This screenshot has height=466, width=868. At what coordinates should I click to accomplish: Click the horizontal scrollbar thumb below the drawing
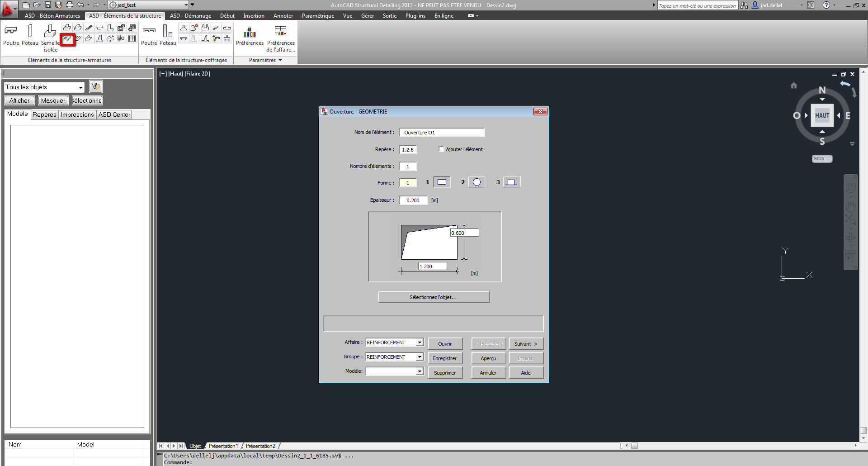tap(634, 446)
